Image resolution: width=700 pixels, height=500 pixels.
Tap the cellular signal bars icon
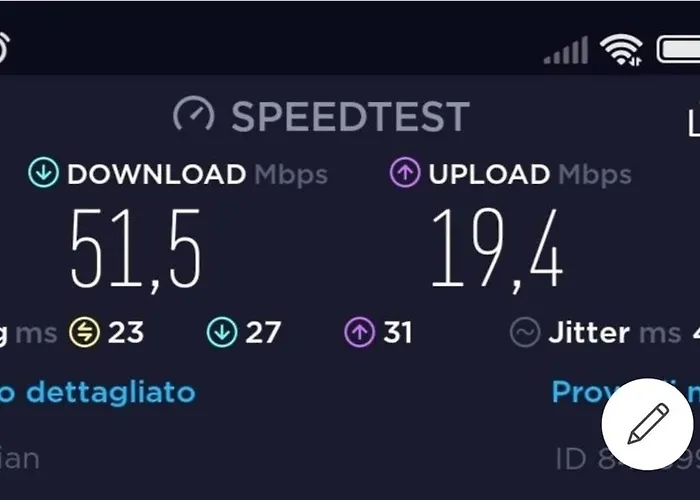pyautogui.click(x=566, y=51)
